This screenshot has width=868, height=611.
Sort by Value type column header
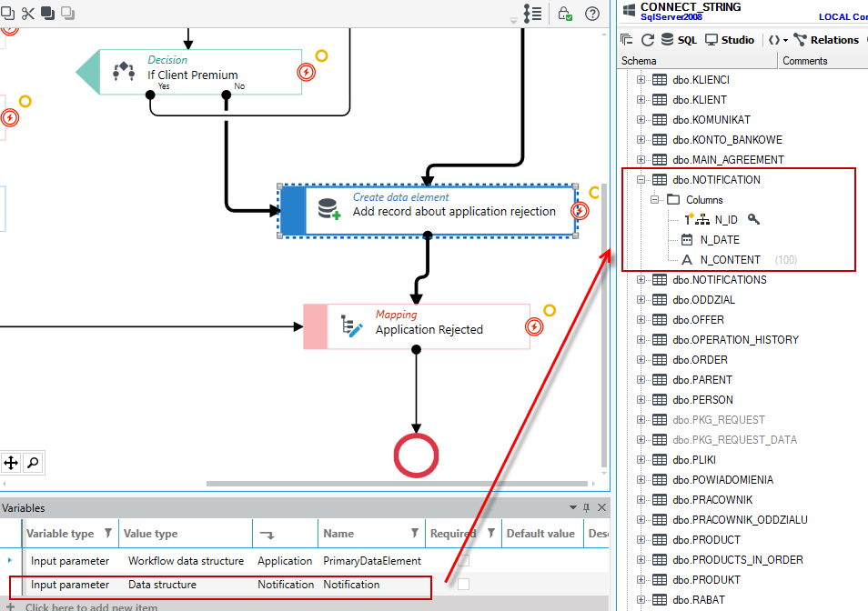pos(186,534)
